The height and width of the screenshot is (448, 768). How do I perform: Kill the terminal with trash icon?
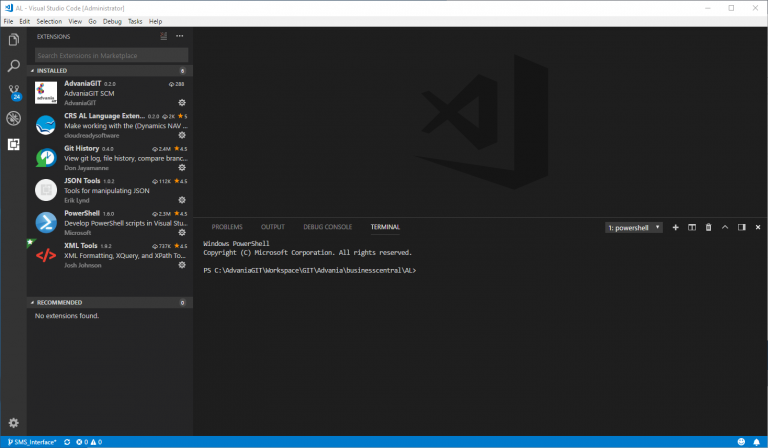tap(709, 227)
